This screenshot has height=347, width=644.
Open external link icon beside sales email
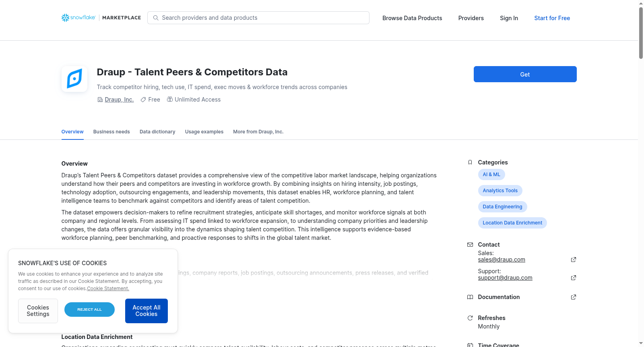pyautogui.click(x=574, y=260)
